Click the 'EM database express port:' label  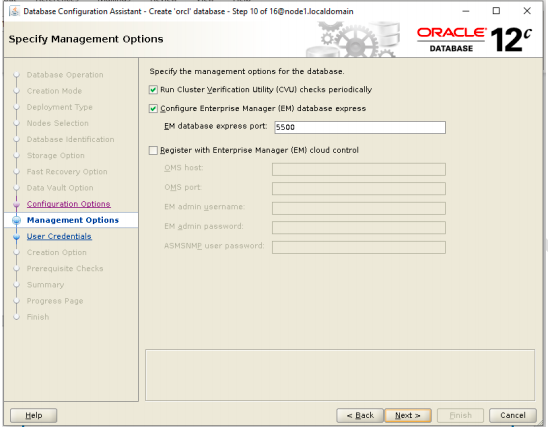(x=215, y=126)
